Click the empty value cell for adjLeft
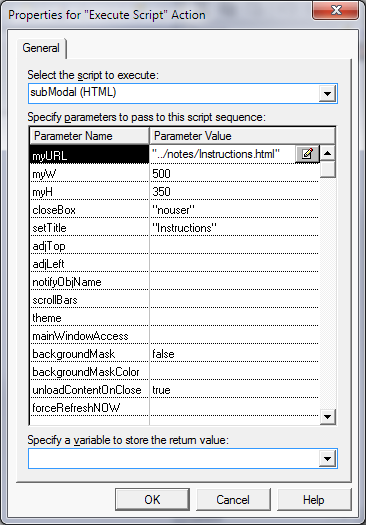Screen dimensions: 366x525 [234, 264]
